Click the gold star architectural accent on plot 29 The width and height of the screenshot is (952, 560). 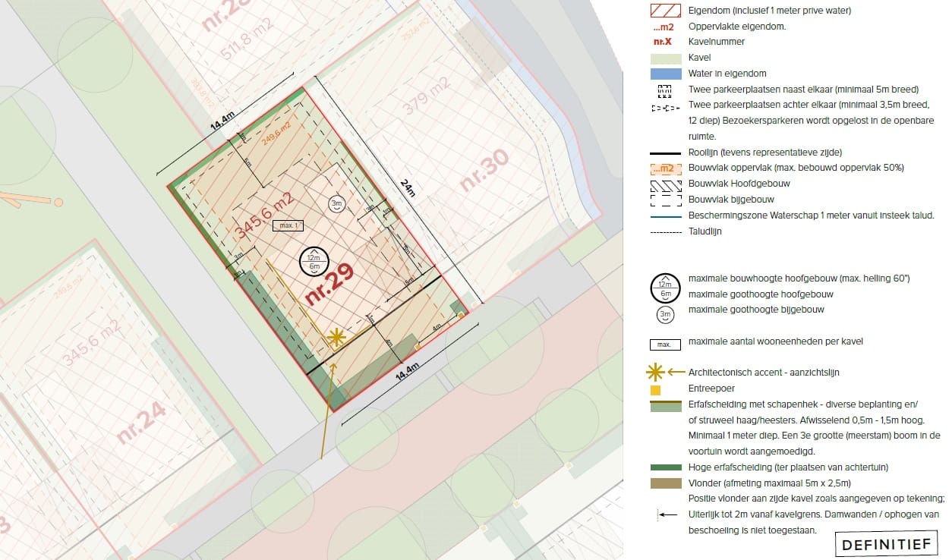[x=336, y=338]
